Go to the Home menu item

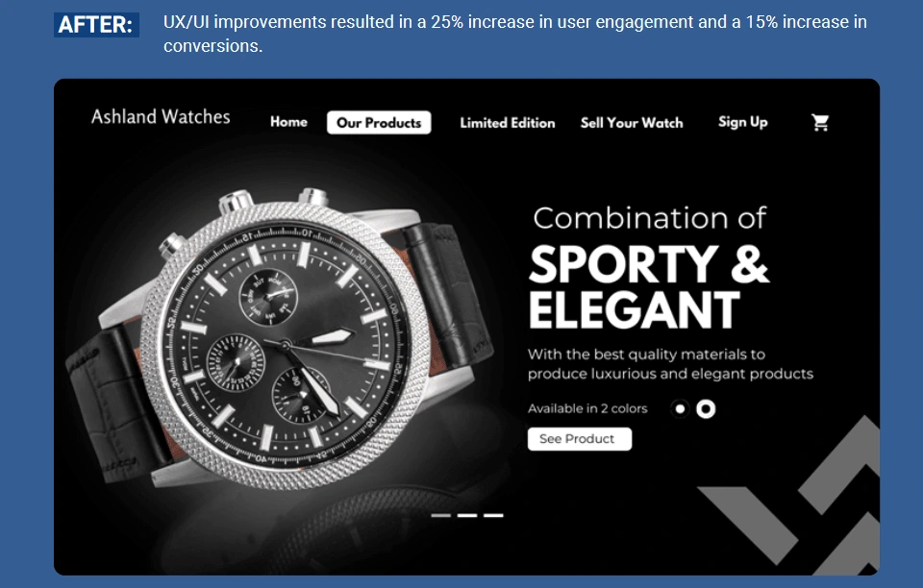point(288,122)
